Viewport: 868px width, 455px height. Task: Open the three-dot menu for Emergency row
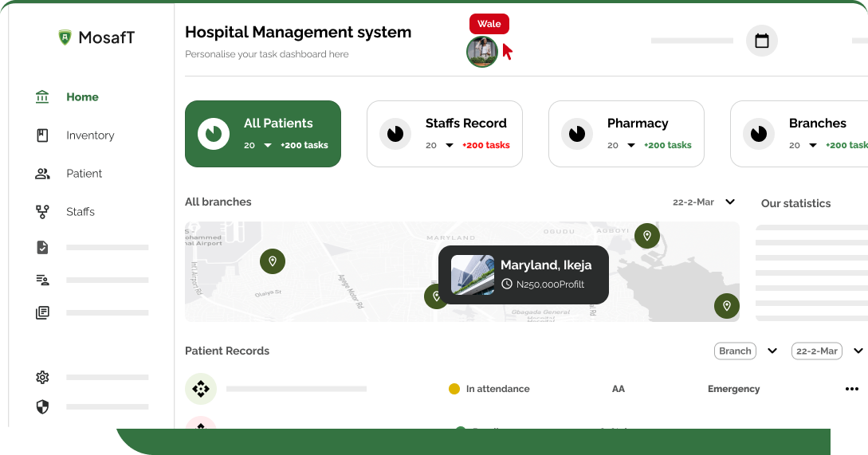pos(852,389)
